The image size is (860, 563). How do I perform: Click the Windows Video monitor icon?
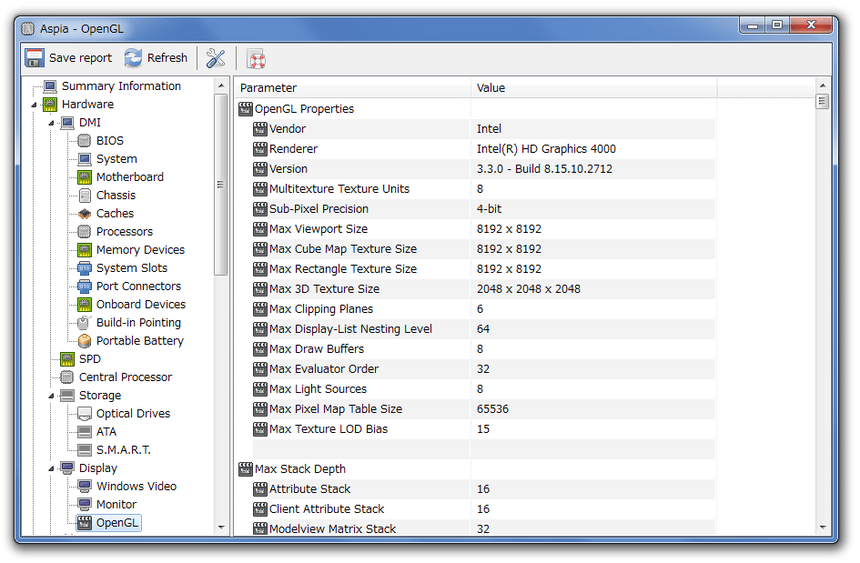click(84, 486)
